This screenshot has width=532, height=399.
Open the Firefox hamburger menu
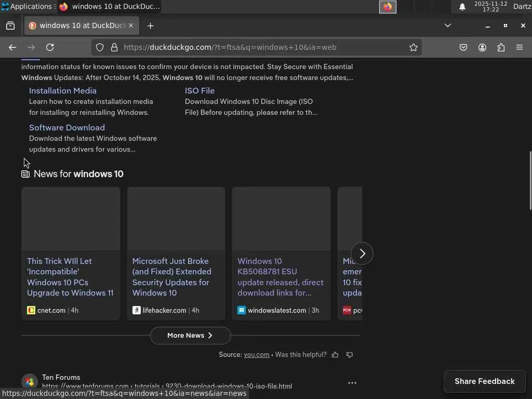[x=520, y=47]
